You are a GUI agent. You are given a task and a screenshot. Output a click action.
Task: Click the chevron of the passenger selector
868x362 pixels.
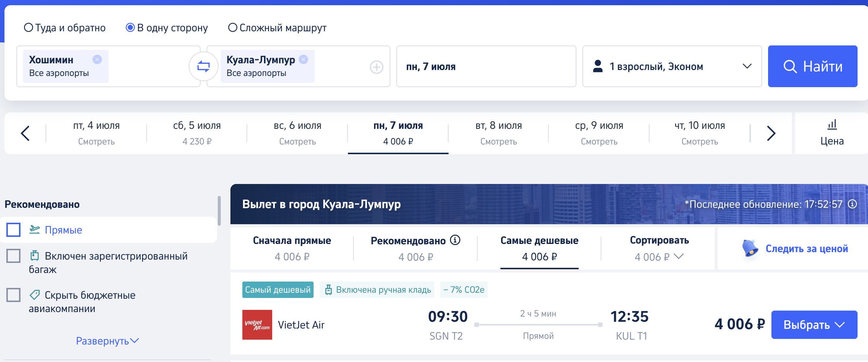(747, 66)
